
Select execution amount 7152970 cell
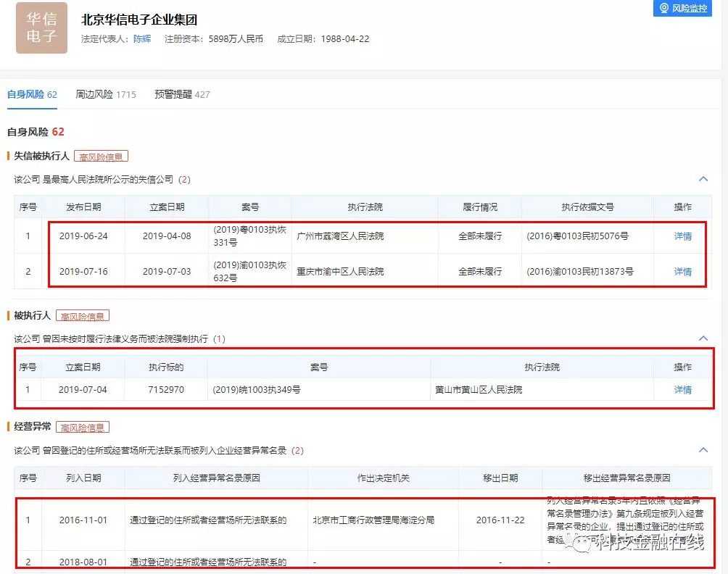pyautogui.click(x=166, y=390)
